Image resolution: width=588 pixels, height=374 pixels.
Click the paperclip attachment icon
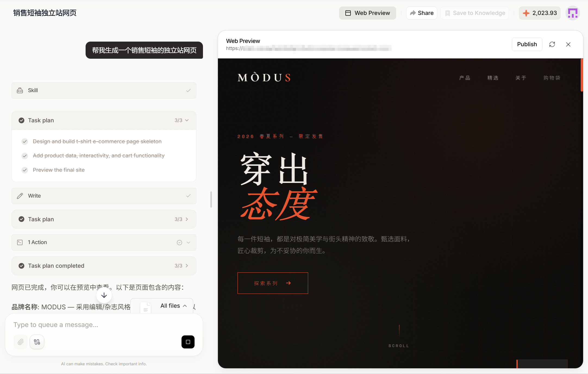click(x=20, y=342)
